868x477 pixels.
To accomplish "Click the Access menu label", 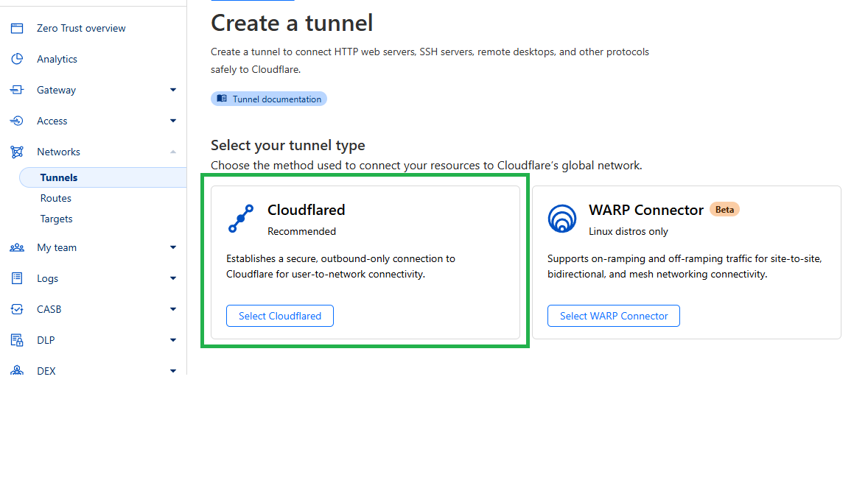I will click(x=52, y=121).
